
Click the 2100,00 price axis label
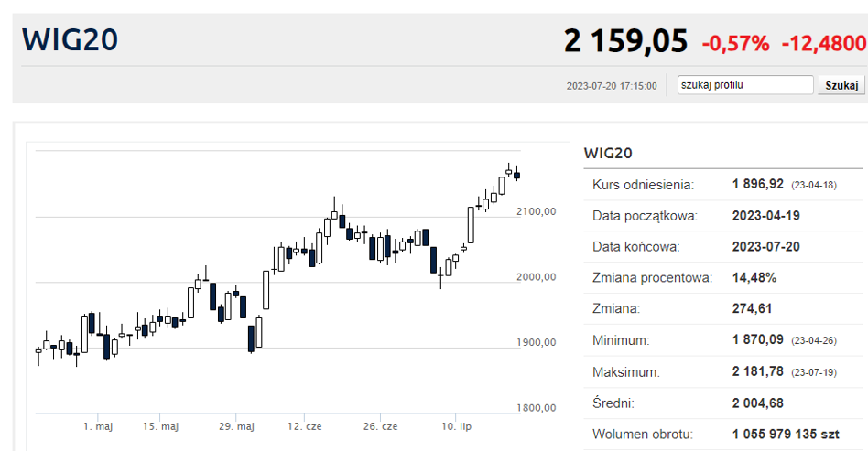point(536,211)
